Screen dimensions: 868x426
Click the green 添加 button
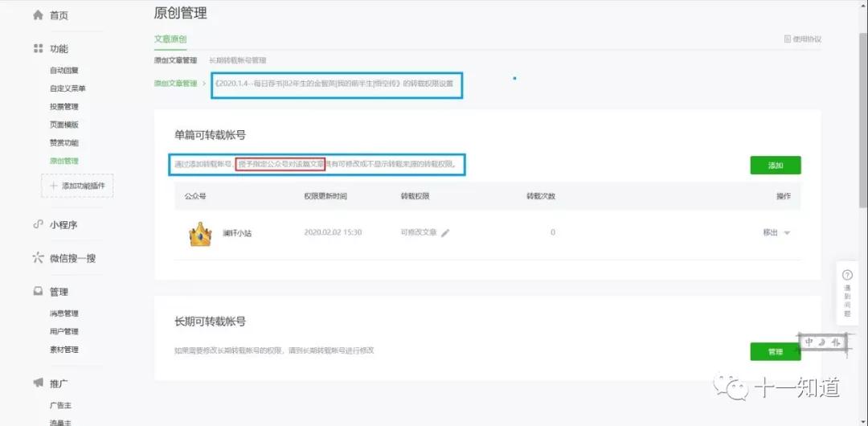point(776,165)
